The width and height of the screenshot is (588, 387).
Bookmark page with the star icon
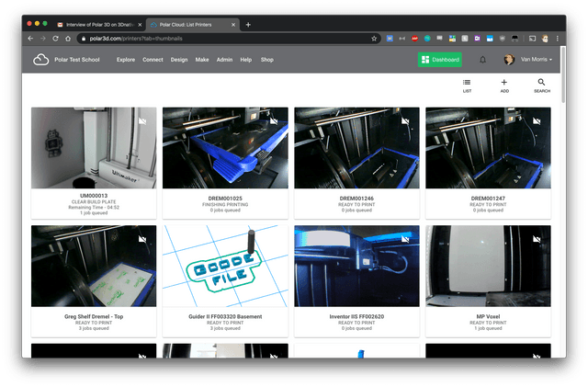374,39
